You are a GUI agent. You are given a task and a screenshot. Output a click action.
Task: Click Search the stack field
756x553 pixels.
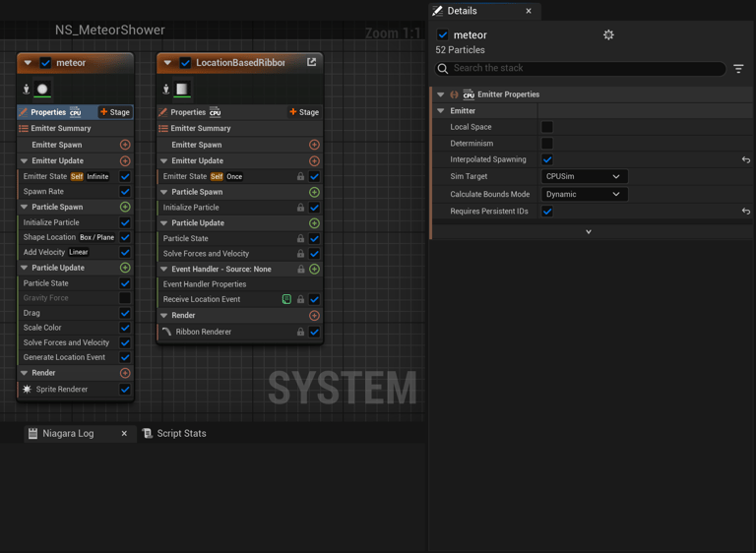pos(580,69)
